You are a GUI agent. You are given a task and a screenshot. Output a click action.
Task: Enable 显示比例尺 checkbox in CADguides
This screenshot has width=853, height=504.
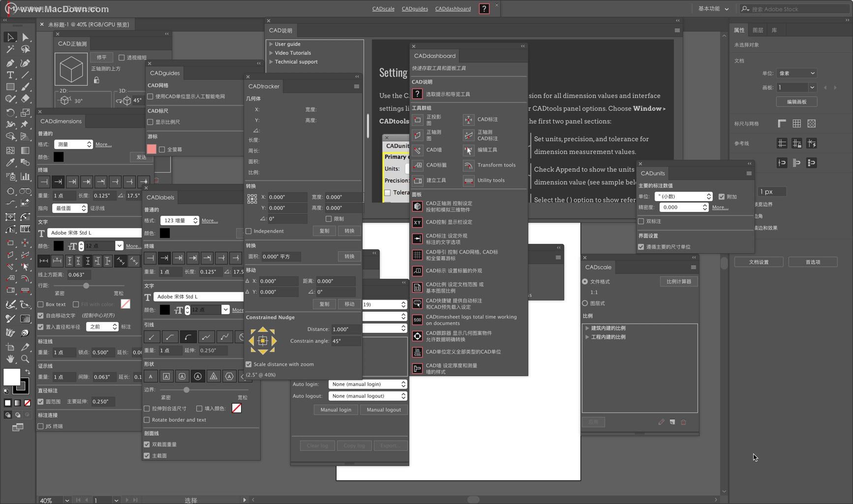coord(150,122)
